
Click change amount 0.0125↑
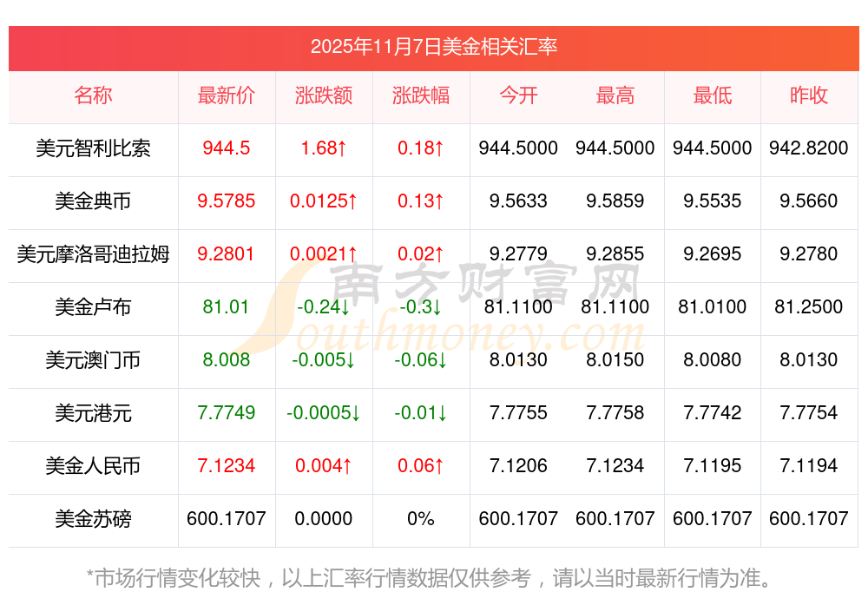pos(323,201)
